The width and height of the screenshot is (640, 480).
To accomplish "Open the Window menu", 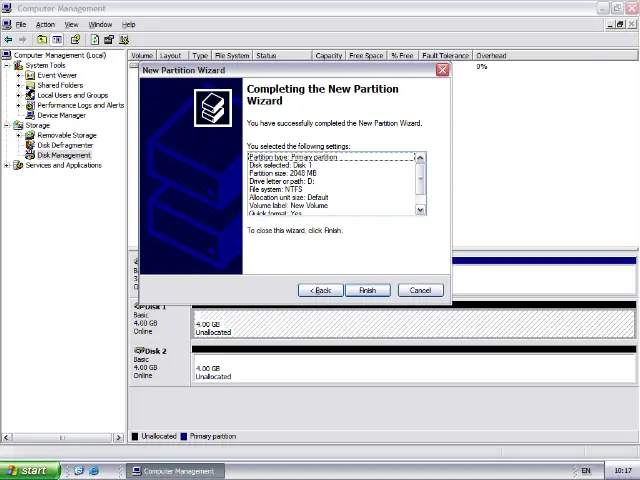I will click(100, 24).
